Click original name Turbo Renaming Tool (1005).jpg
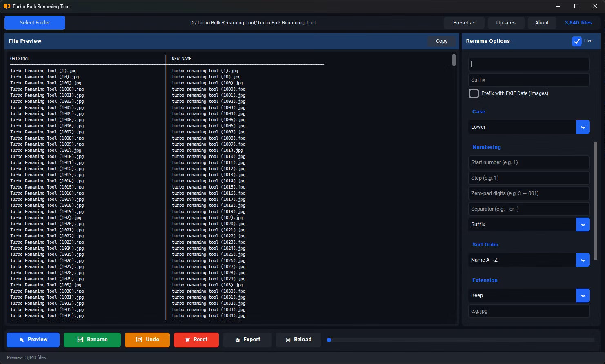 (47, 120)
